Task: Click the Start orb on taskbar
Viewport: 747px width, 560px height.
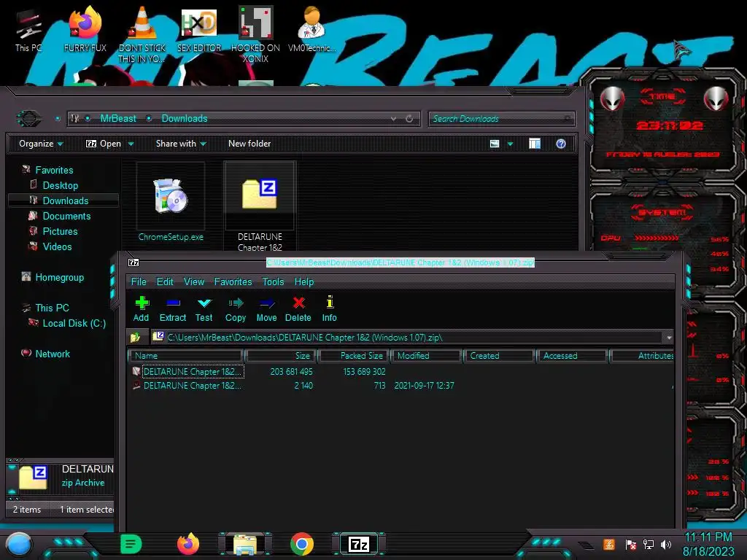Action: (x=19, y=544)
